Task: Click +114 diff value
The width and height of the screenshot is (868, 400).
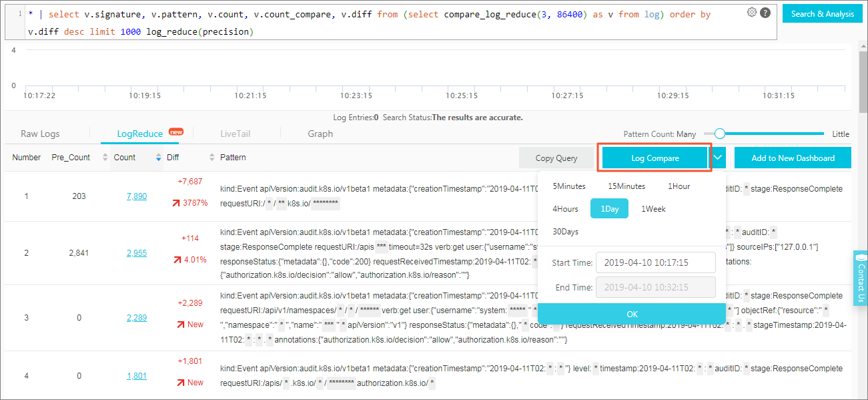Action: tap(190, 238)
